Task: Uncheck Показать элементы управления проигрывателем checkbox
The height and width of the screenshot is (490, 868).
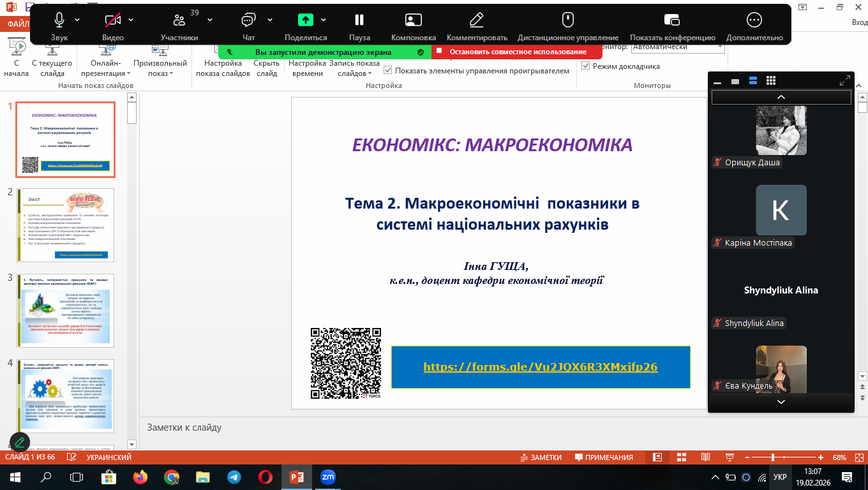Action: [x=387, y=71]
